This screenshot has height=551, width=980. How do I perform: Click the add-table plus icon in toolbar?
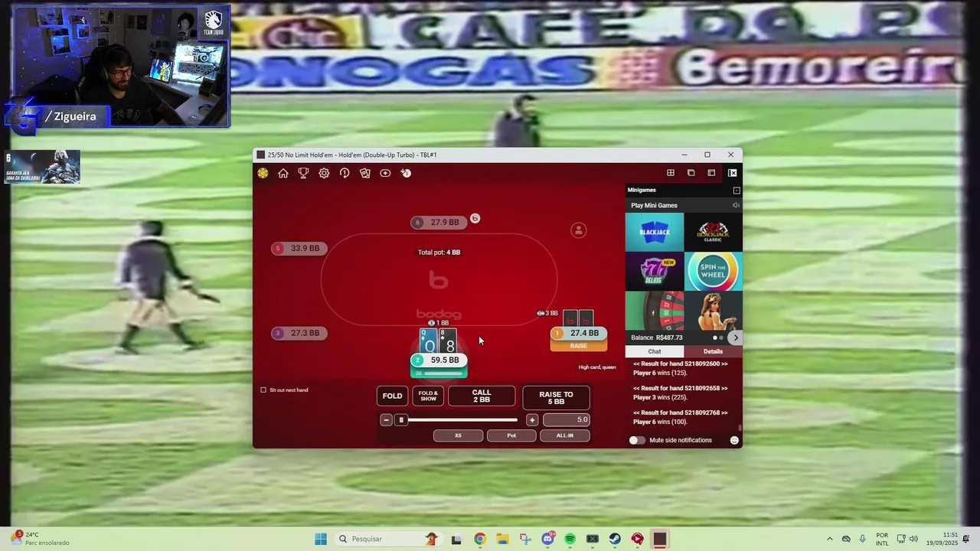pyautogui.click(x=385, y=173)
